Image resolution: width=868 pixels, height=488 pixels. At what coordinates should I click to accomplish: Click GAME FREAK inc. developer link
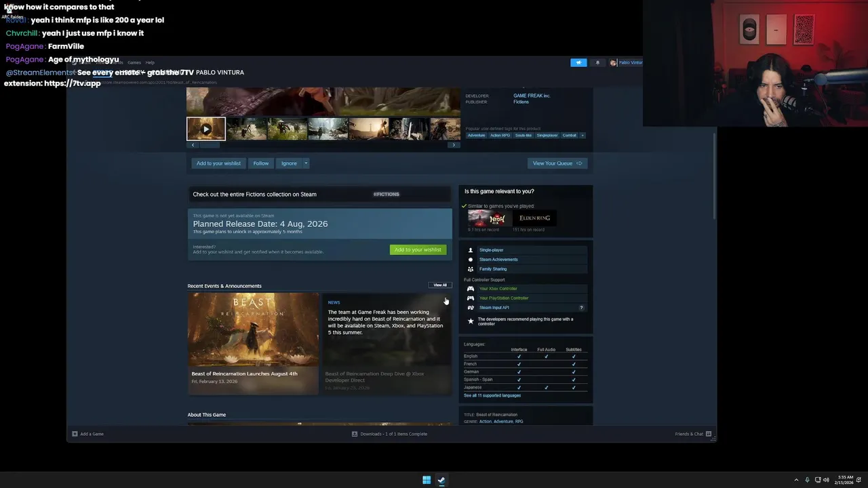532,96
